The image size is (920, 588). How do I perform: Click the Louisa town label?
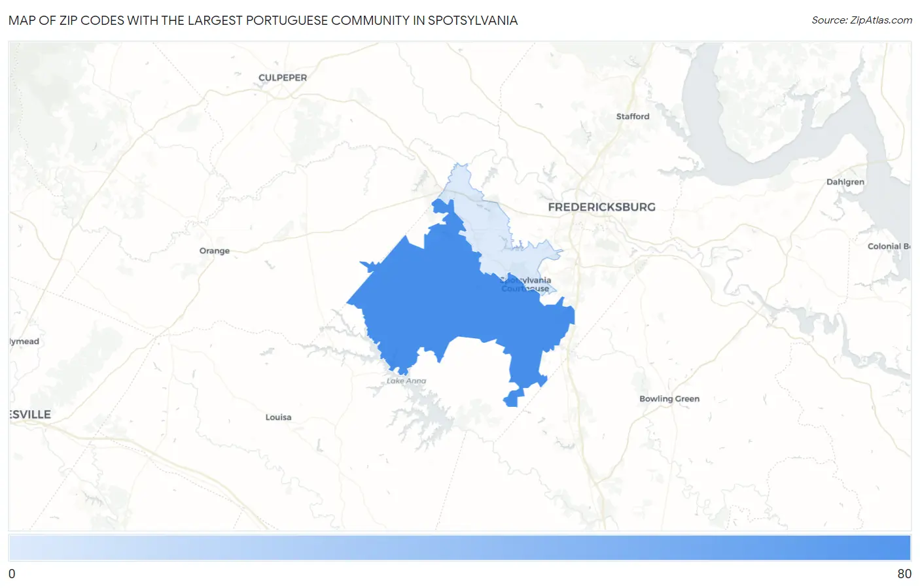[278, 417]
